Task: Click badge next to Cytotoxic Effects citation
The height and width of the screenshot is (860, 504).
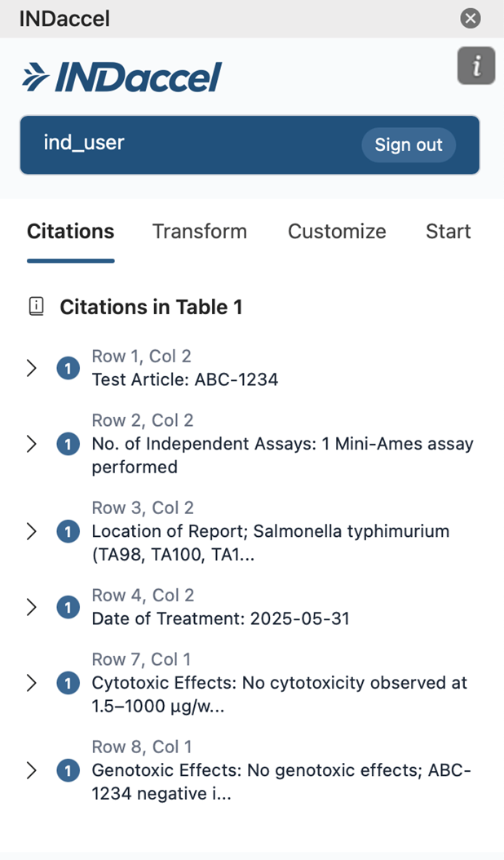Action: 68,683
